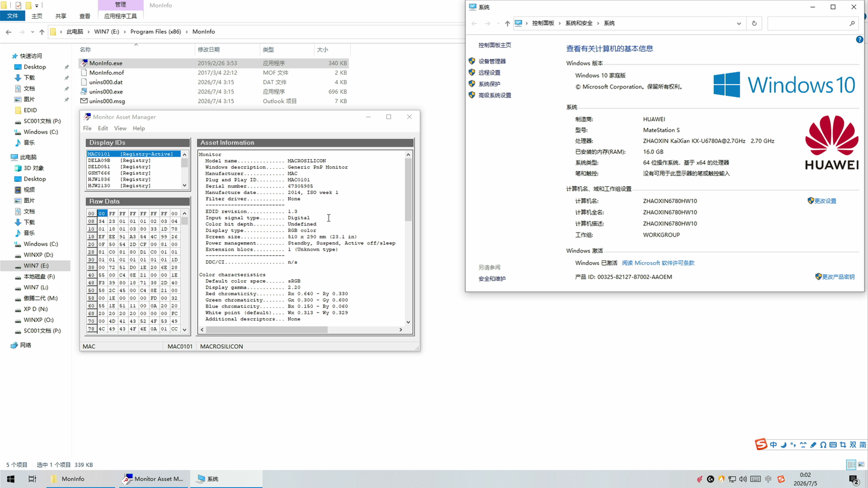Select DELA09B entry in Display IDs list
Image resolution: width=868 pixels, height=488 pixels.
(x=134, y=161)
